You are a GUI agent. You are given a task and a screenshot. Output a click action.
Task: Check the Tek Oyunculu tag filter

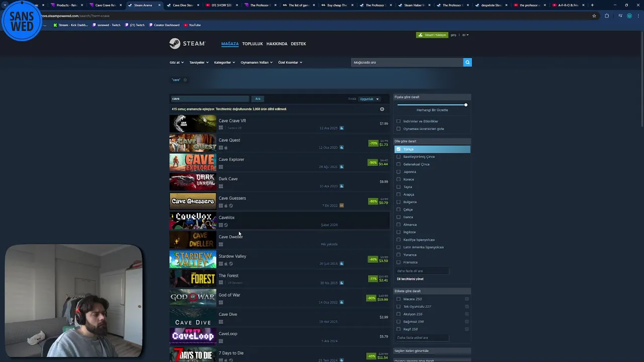[398, 307]
